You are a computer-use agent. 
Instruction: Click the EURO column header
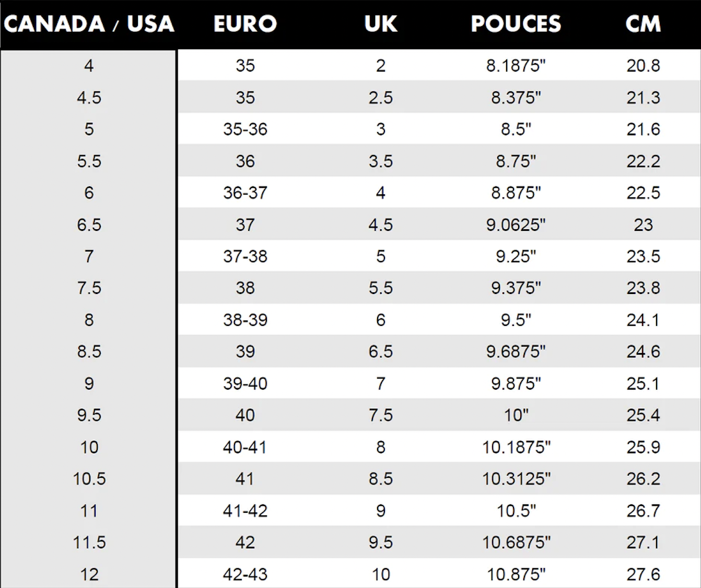(245, 24)
